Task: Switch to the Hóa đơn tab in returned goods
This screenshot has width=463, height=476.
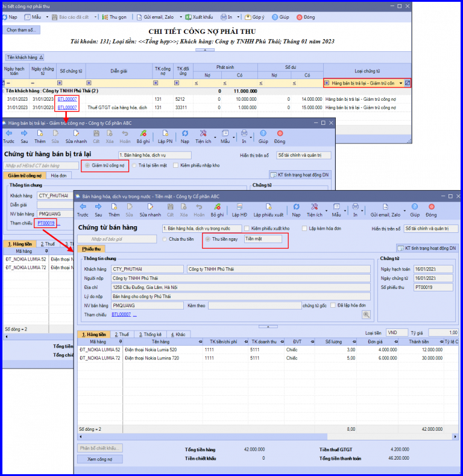Action: pos(58,176)
